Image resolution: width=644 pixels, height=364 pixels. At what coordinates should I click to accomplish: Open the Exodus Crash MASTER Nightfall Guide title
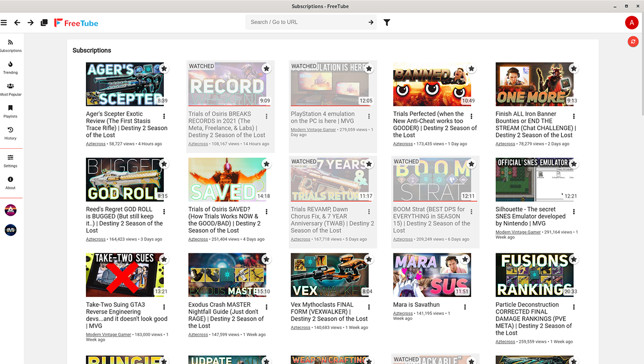226,315
